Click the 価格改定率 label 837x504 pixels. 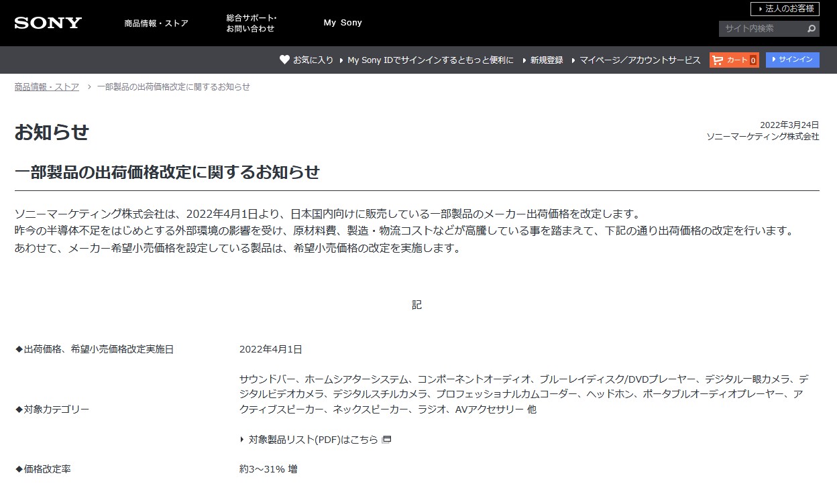(x=43, y=469)
